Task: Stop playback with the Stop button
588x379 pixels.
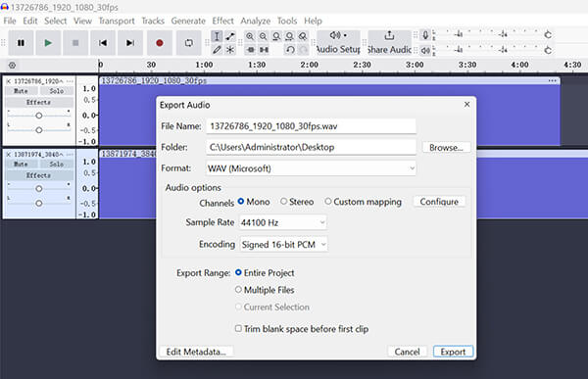Action: 75,43
